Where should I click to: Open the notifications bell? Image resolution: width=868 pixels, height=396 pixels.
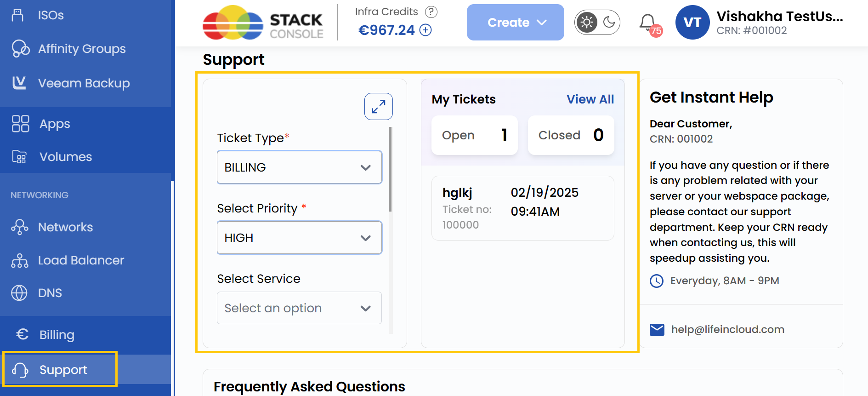647,22
